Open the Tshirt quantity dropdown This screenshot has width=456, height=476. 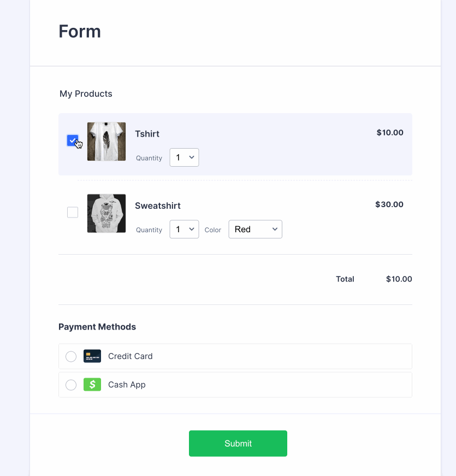point(184,157)
